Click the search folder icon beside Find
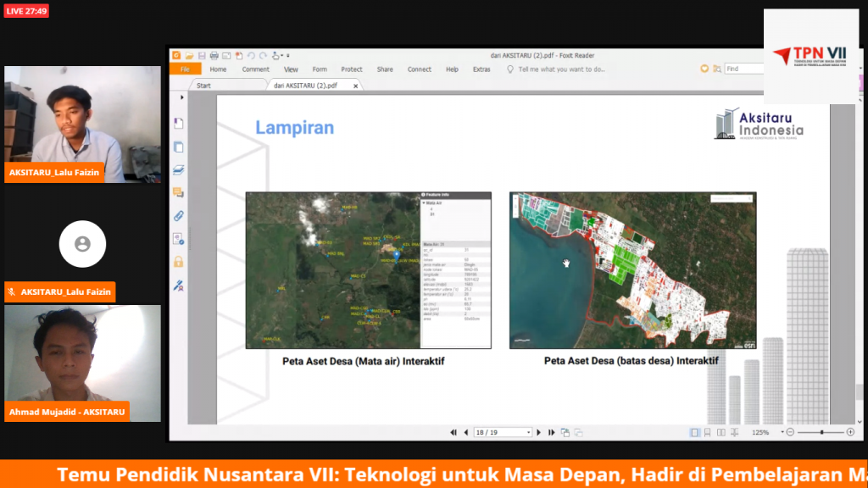The image size is (868, 488). [717, 69]
